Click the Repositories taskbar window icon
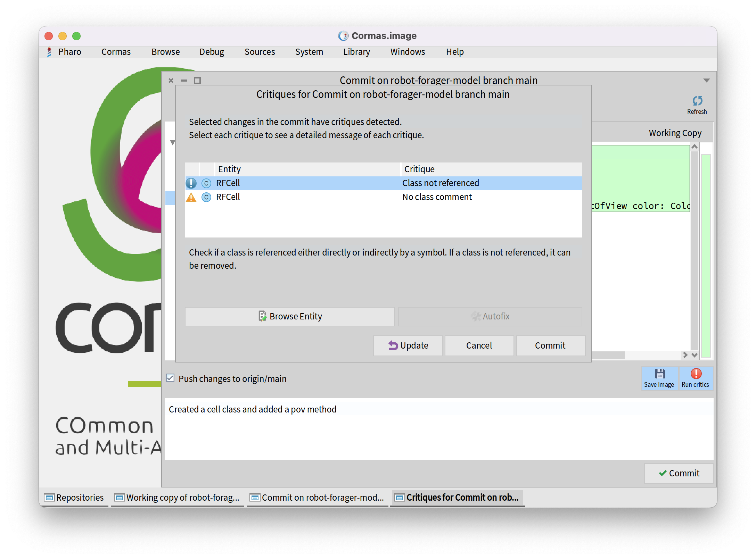Viewport: 756px width, 559px height. tap(49, 498)
